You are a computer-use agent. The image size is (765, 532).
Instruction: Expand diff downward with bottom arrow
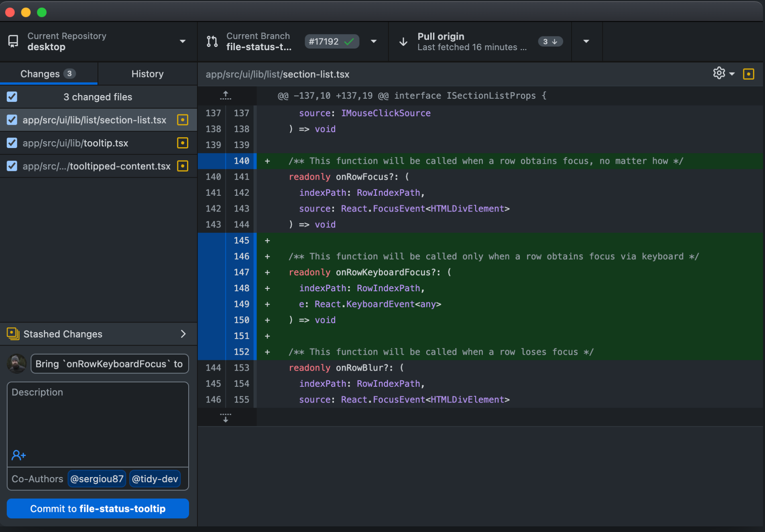pos(226,418)
